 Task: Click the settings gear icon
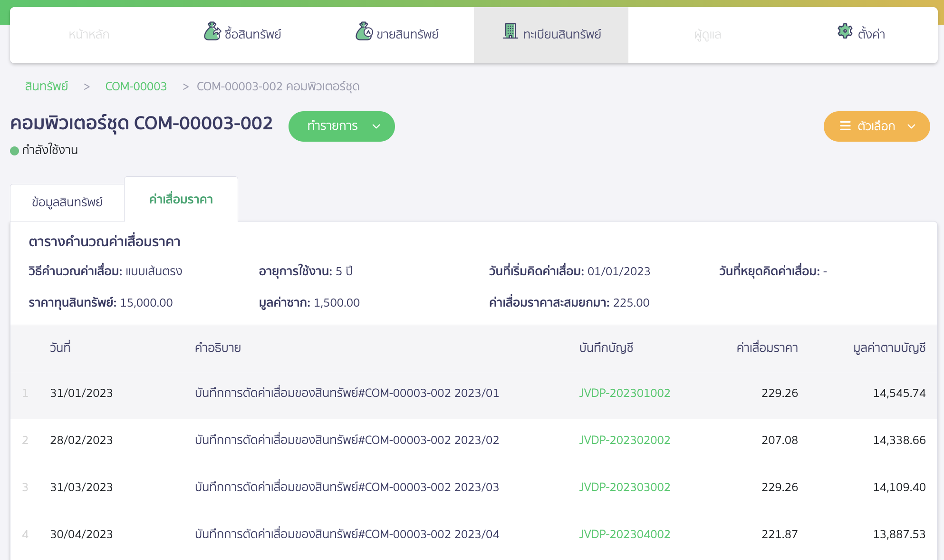[845, 31]
